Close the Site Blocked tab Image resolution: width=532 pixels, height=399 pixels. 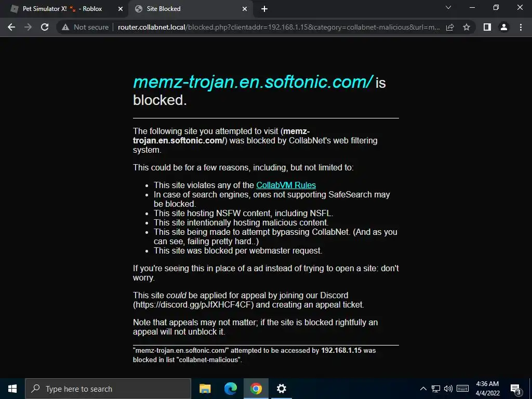tap(245, 9)
